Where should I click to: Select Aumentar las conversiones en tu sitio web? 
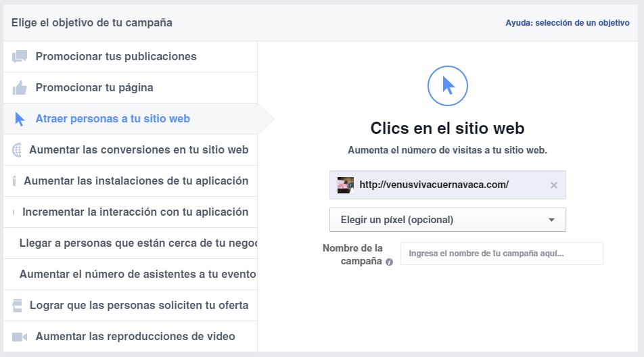(130, 150)
